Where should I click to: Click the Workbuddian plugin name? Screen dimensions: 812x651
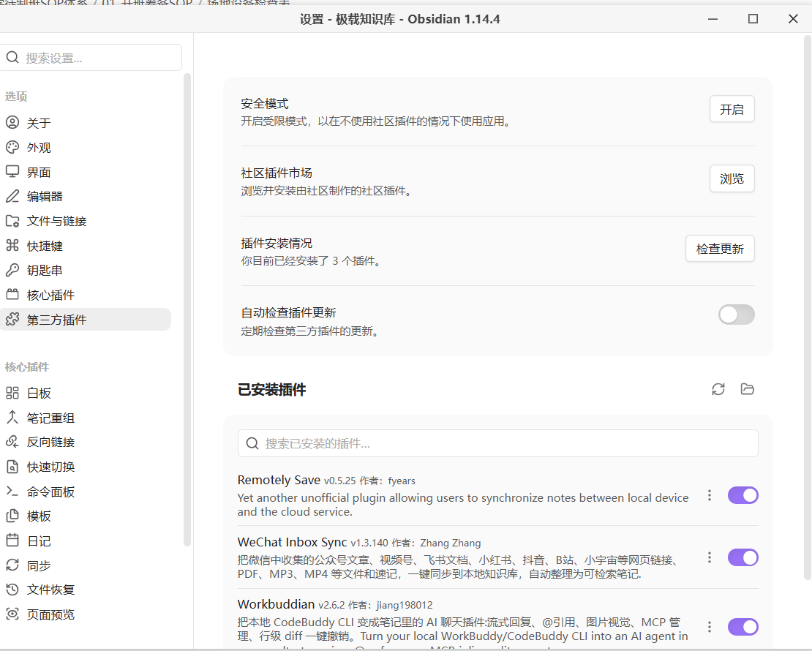point(276,604)
